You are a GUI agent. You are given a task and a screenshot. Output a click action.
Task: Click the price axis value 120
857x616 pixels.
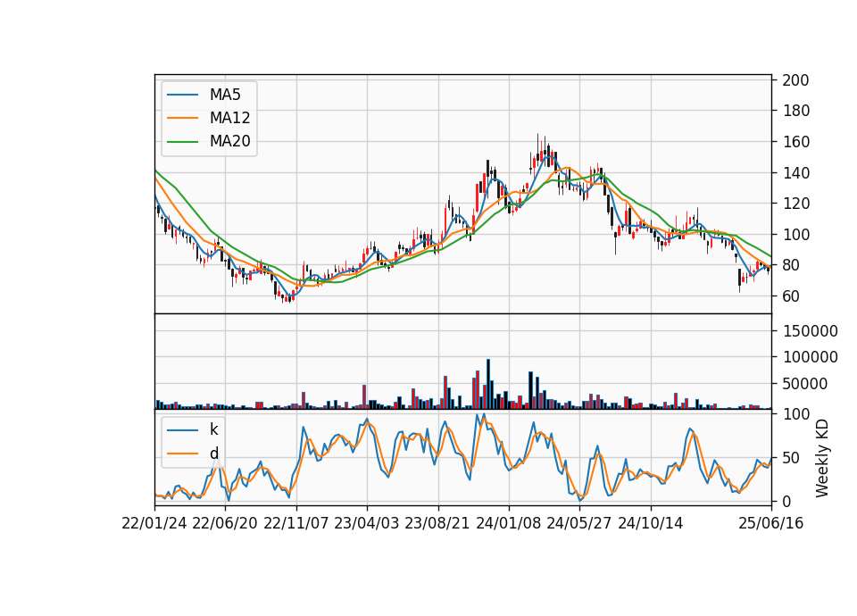click(x=795, y=204)
